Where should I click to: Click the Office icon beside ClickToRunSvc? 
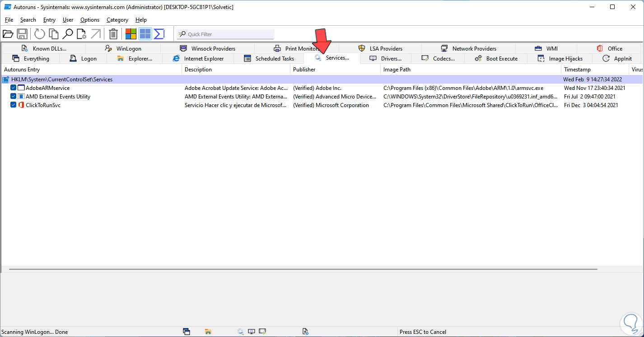21,105
